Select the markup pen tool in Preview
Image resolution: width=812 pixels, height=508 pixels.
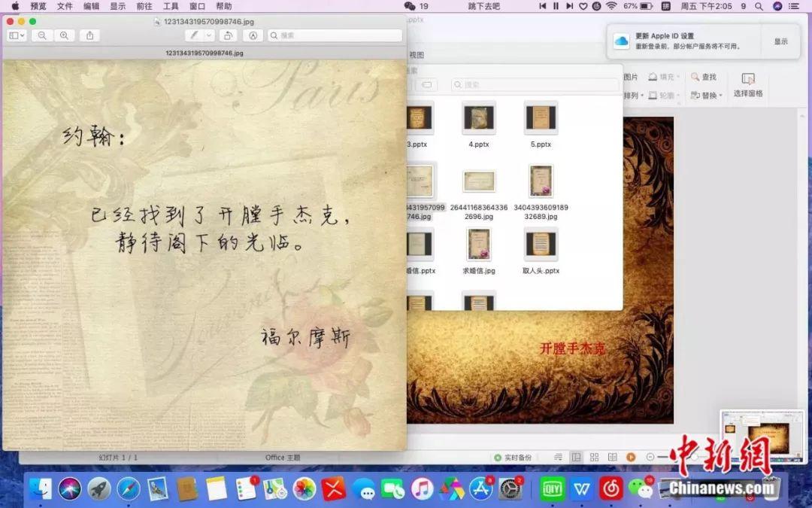coord(194,35)
